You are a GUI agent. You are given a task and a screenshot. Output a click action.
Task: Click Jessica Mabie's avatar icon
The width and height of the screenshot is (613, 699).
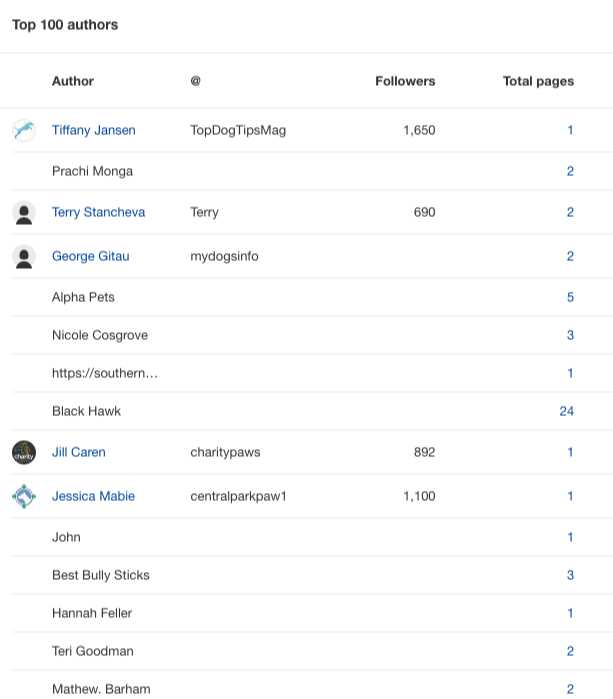[x=24, y=496]
